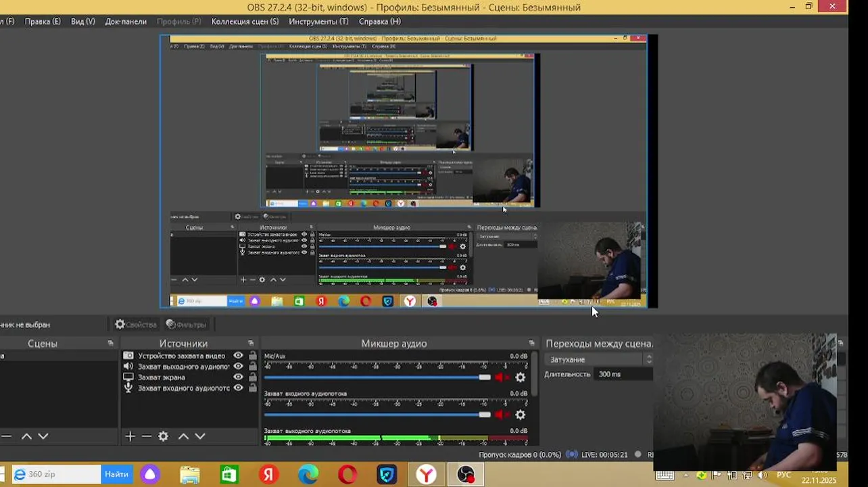Toggle visibility of Устройство захвата видео
This screenshot has height=487, width=868.
click(238, 356)
